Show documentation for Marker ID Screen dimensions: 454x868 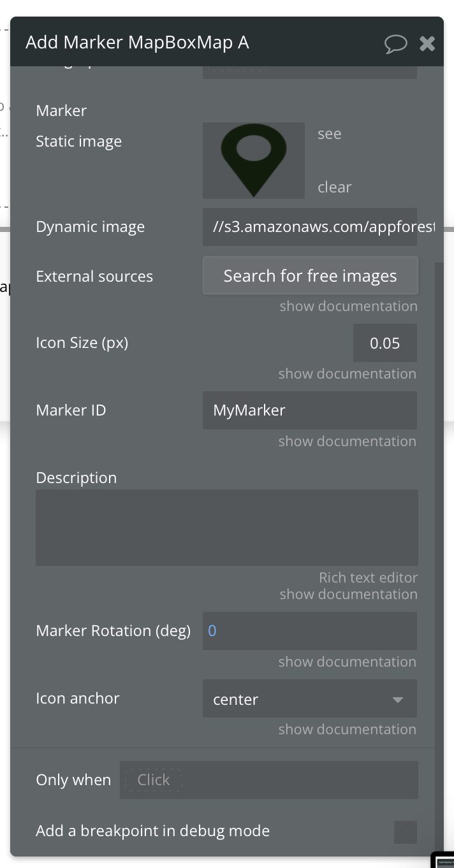pyautogui.click(x=347, y=441)
